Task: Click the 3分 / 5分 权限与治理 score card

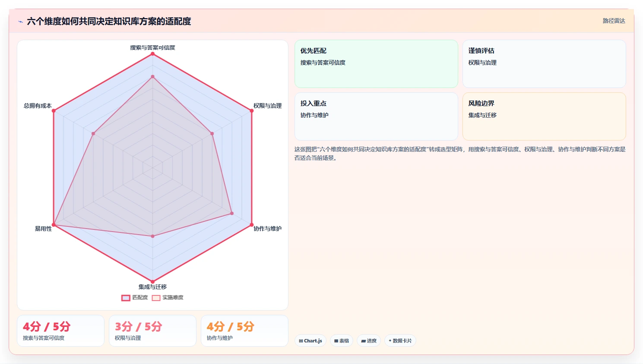Action: pos(152,331)
